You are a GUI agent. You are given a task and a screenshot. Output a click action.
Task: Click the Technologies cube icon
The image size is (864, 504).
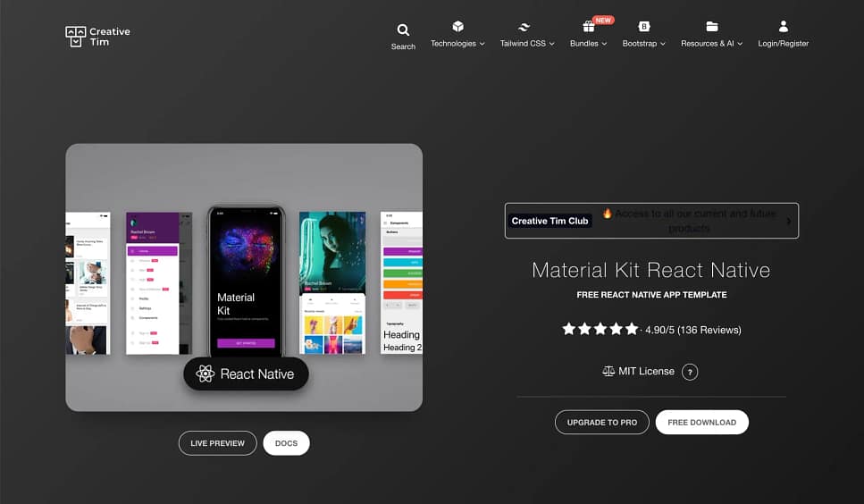click(457, 27)
